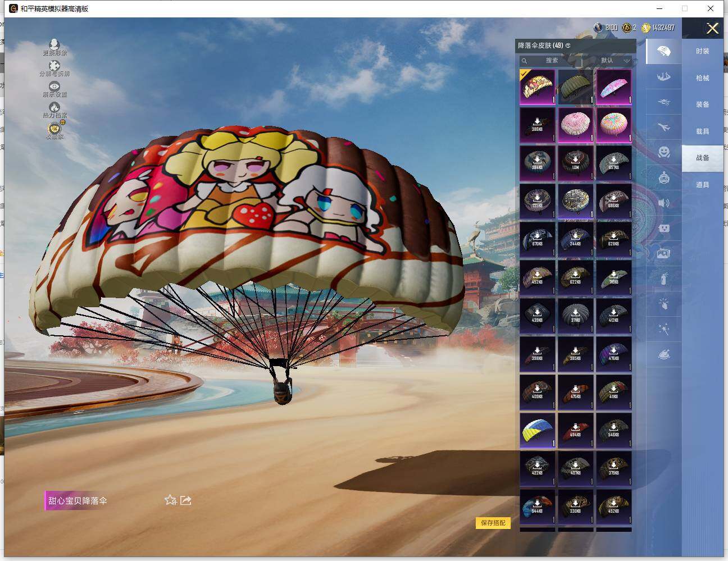Select the pastel rainbow donut parachute skin

click(614, 125)
